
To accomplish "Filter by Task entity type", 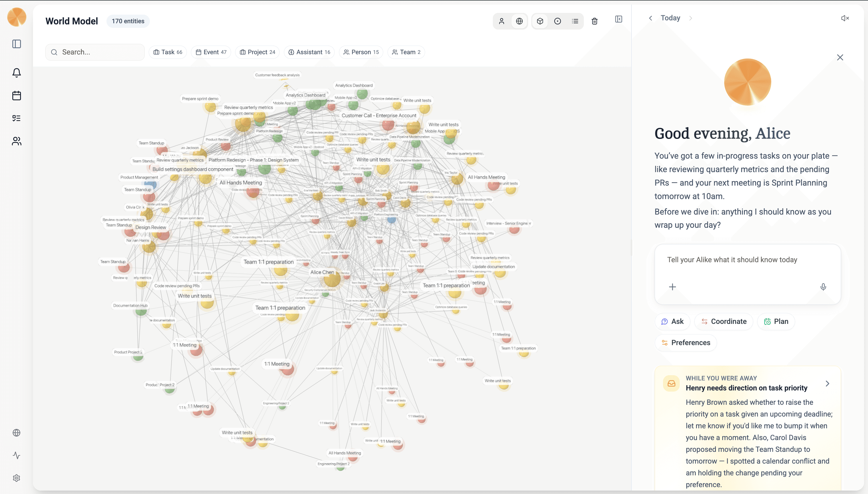I will (168, 52).
